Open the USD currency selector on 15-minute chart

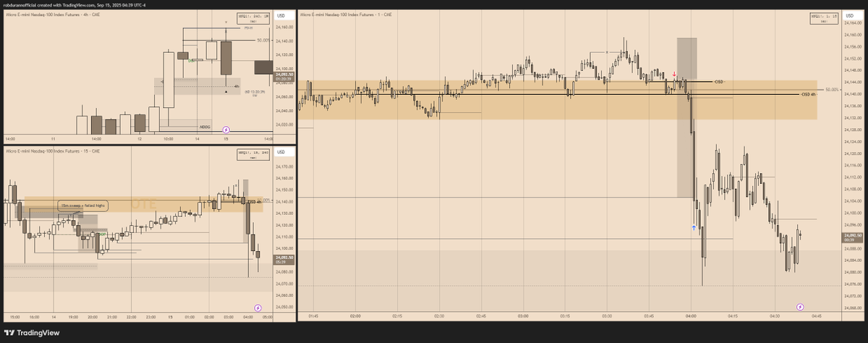pyautogui.click(x=283, y=153)
